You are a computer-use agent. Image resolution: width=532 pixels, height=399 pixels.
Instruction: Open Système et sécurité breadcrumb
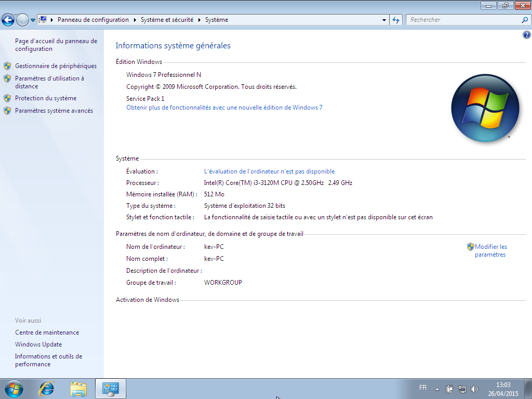167,20
